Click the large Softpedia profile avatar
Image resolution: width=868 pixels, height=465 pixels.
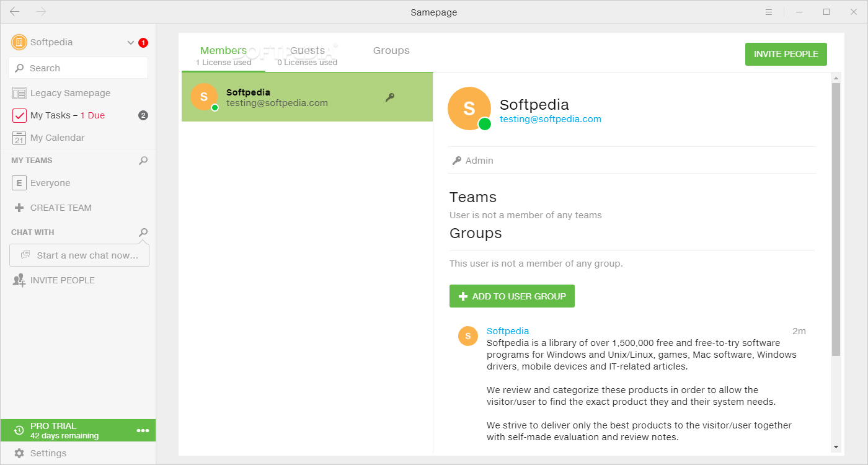pos(469,108)
